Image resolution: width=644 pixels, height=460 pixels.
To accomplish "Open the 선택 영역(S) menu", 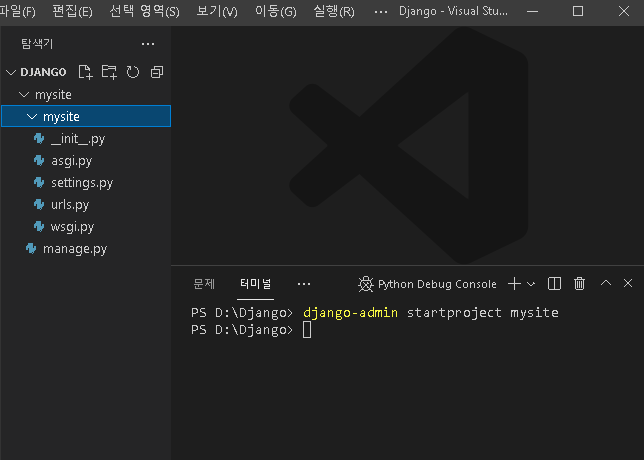I will 144,12.
